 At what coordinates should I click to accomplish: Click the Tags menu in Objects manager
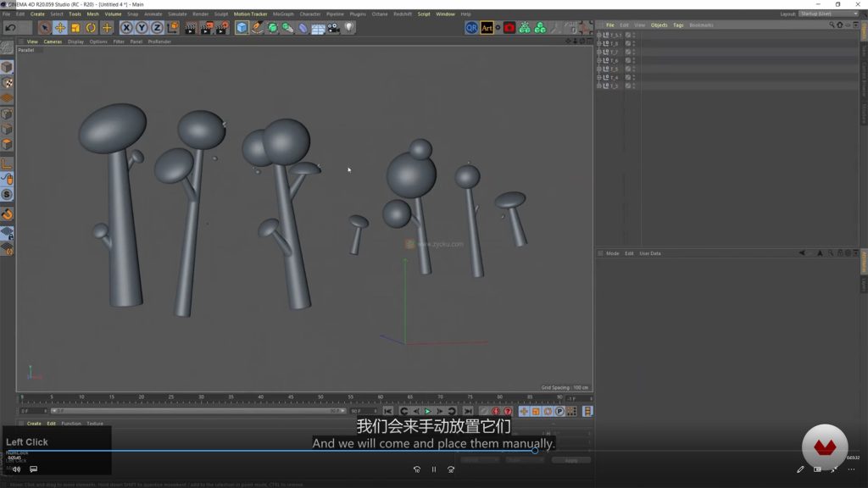coord(678,25)
